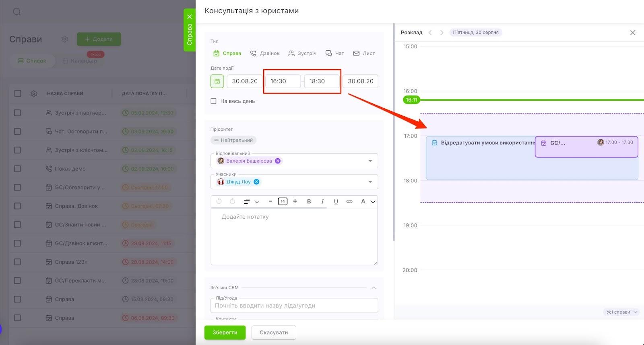Open text alignment options in note toolbar
This screenshot has width=644, height=345.
coord(251,201)
